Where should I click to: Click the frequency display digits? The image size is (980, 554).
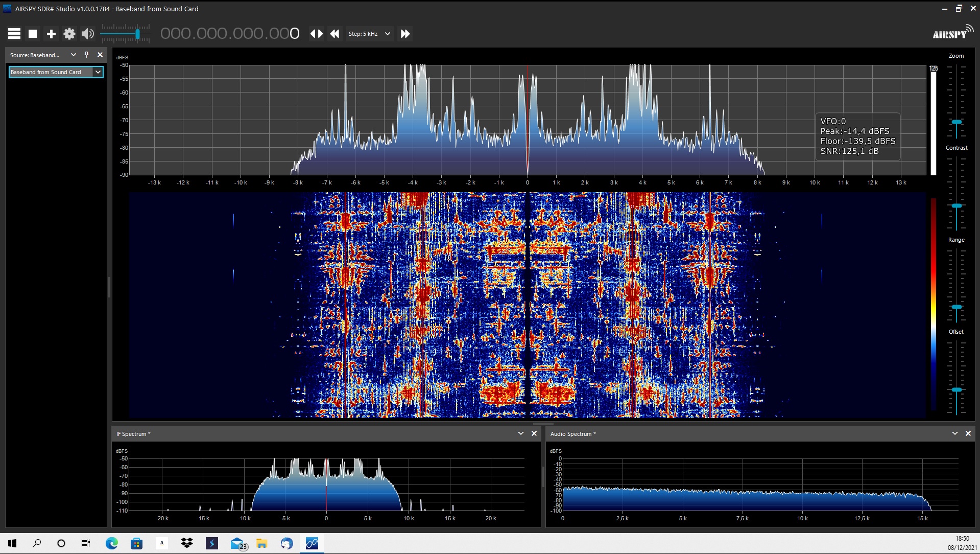(230, 34)
